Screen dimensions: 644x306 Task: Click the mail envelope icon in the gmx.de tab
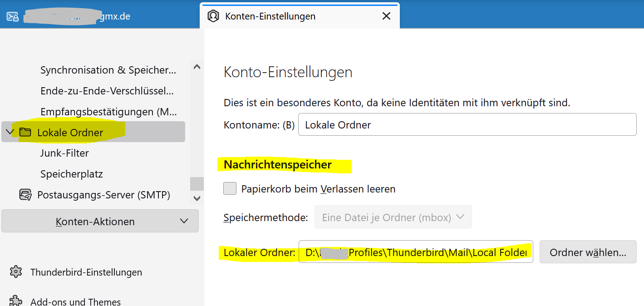(12, 17)
